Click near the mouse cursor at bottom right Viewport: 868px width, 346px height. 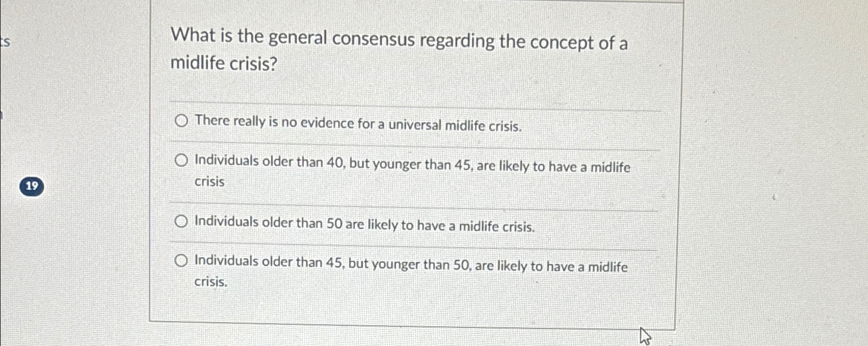(x=646, y=335)
